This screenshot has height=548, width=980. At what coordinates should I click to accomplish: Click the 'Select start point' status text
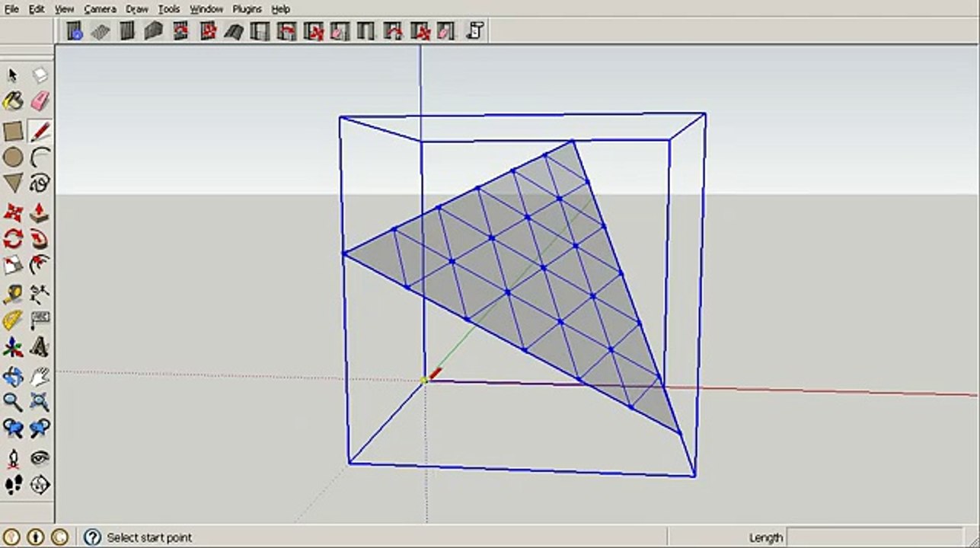point(149,537)
